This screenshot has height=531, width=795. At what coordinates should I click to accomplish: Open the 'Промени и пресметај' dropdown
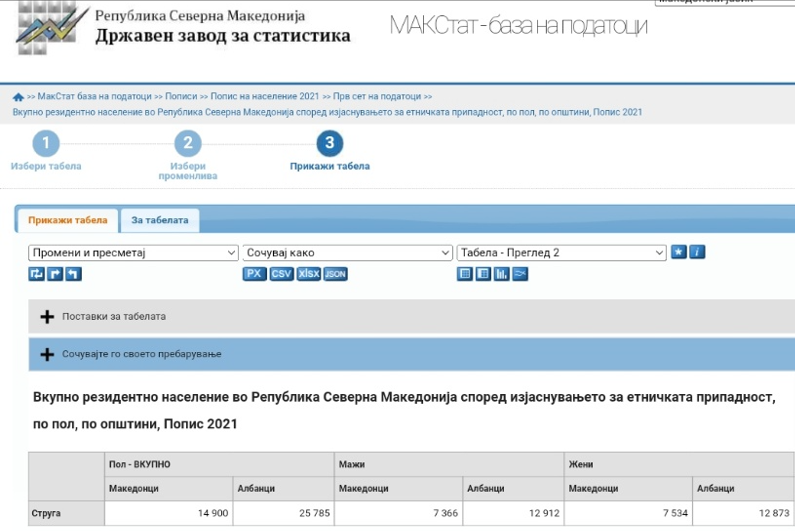[133, 253]
